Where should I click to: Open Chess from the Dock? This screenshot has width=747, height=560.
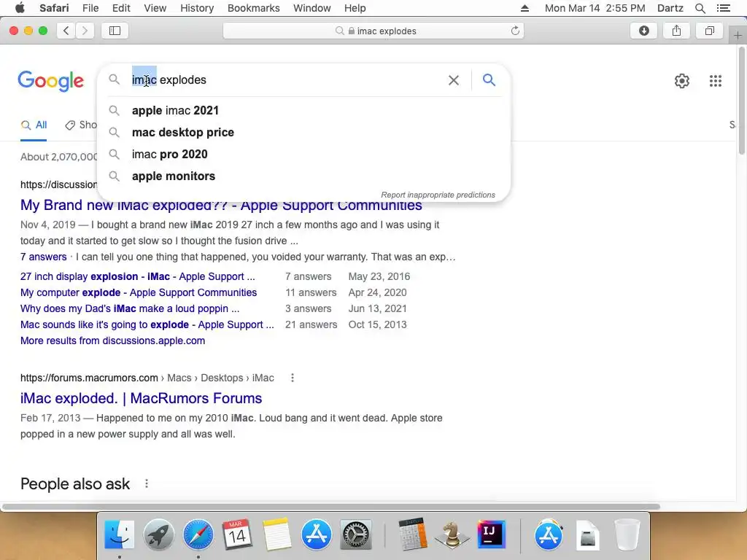tap(452, 534)
